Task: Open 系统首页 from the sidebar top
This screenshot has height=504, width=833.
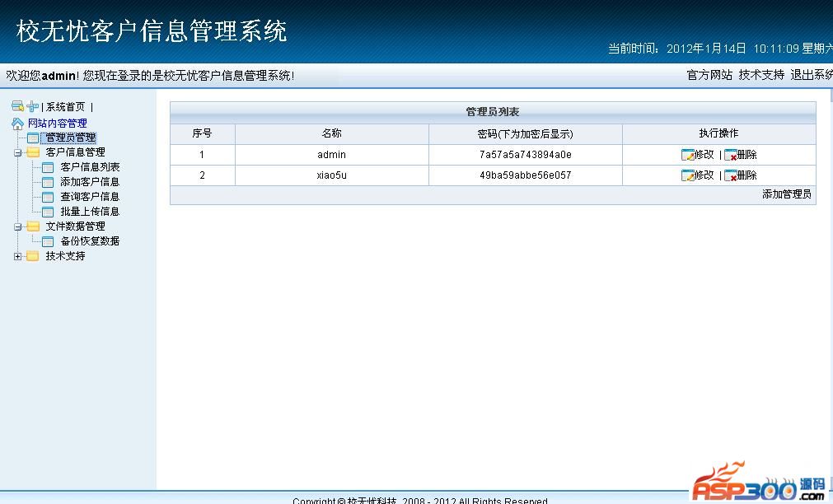Action: [65, 107]
